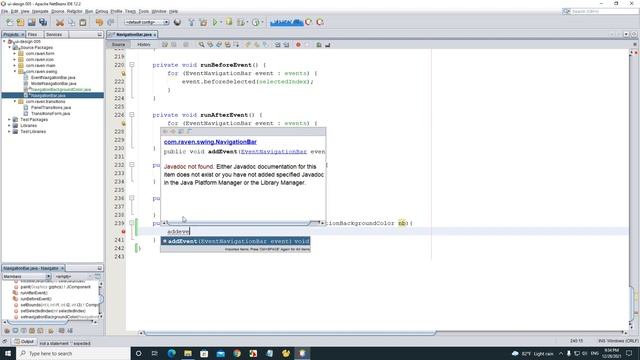Open Microsoft Edge from the taskbar
This screenshot has height=360, width=640.
click(171, 353)
